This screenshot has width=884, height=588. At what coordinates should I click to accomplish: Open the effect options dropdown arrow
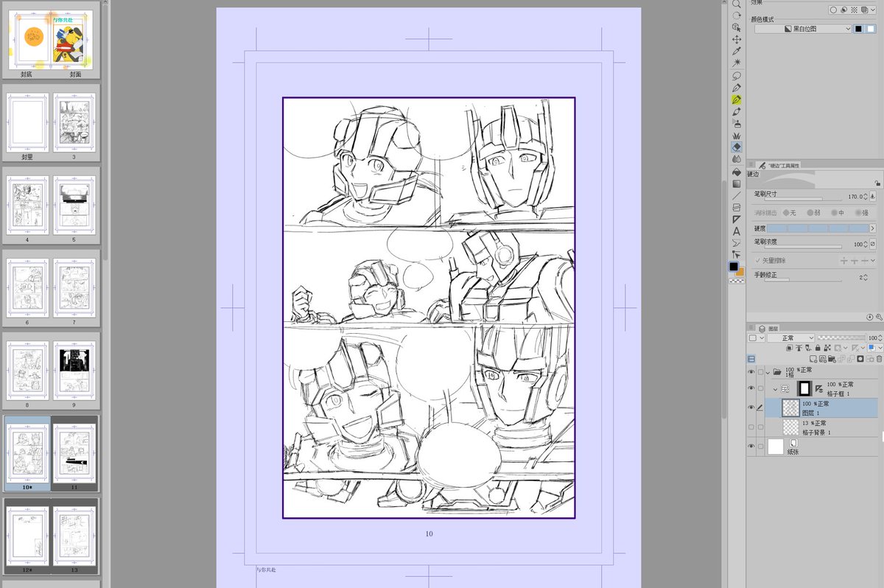874,10
